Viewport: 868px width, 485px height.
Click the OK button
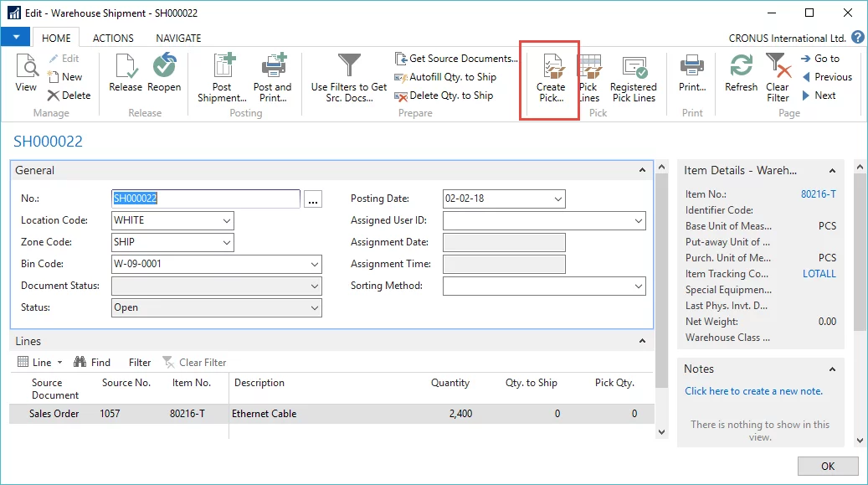pyautogui.click(x=827, y=467)
